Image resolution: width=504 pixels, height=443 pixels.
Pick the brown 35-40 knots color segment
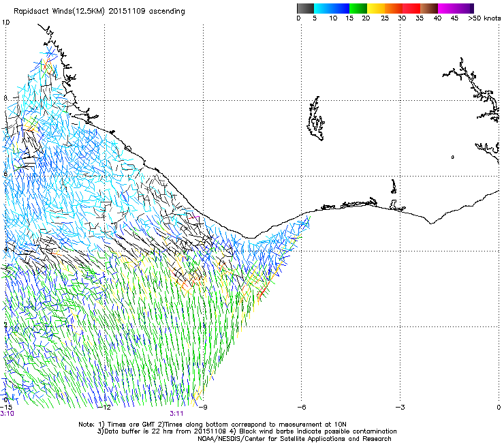pyautogui.click(x=429, y=8)
